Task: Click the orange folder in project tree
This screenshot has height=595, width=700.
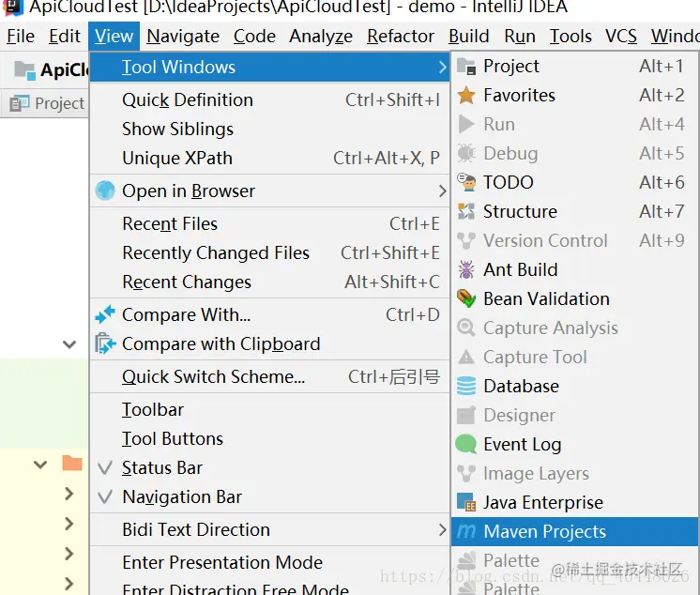Action: 72,464
